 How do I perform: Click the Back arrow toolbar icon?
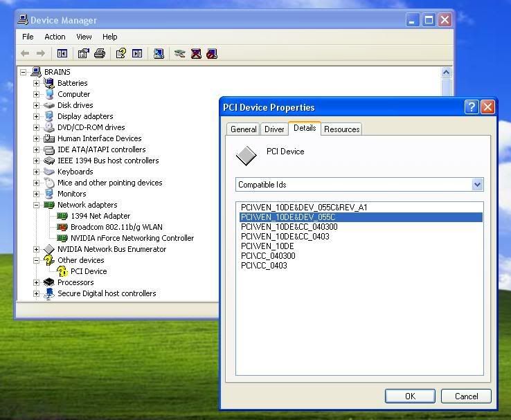click(25, 53)
